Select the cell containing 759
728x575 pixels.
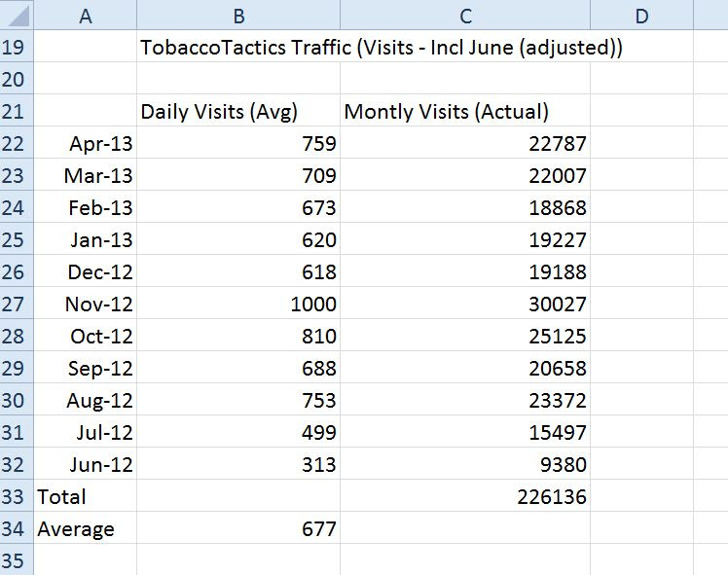coord(238,143)
